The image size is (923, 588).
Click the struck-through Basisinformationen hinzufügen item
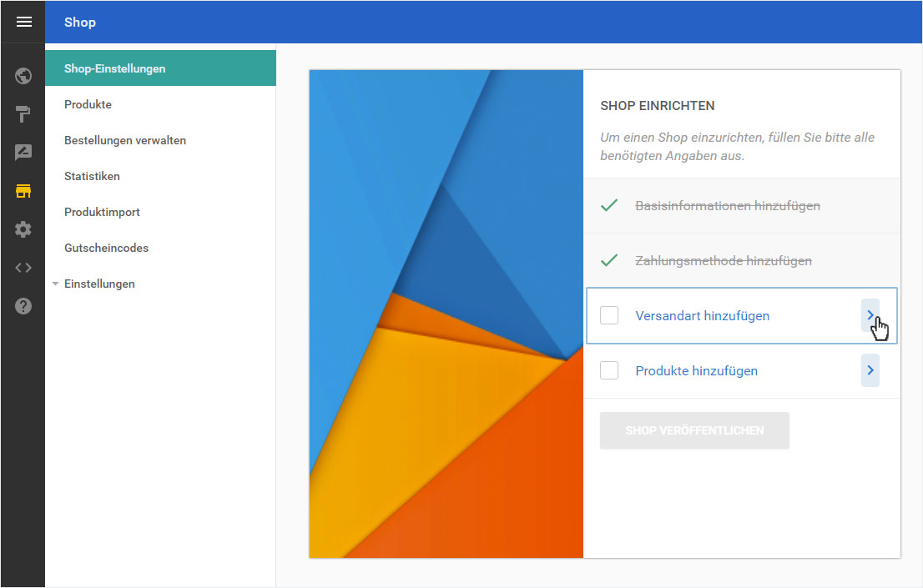tap(728, 205)
